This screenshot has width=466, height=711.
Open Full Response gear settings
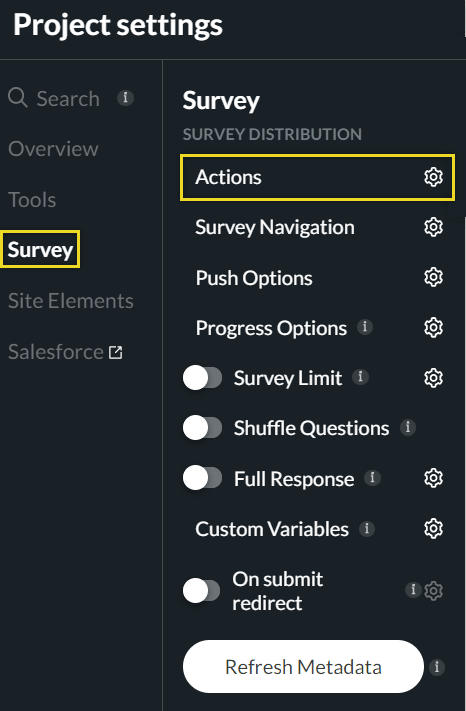tap(433, 478)
